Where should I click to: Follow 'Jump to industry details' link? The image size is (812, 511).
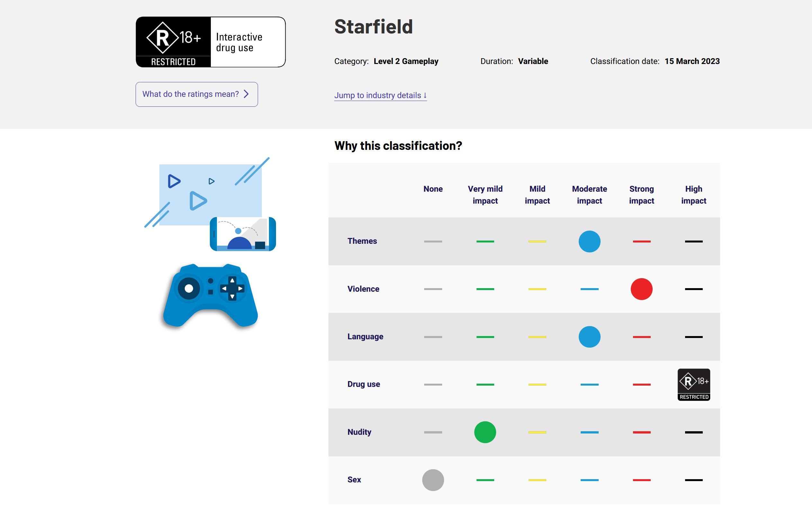tap(380, 96)
